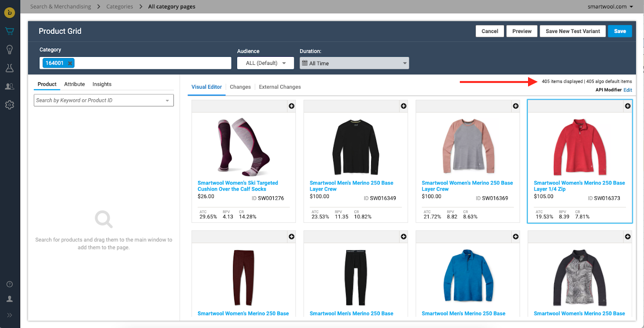This screenshot has height=328, width=644.
Task: Open Women's Merino 250 Base Layer Crew title
Action: [x=467, y=186]
